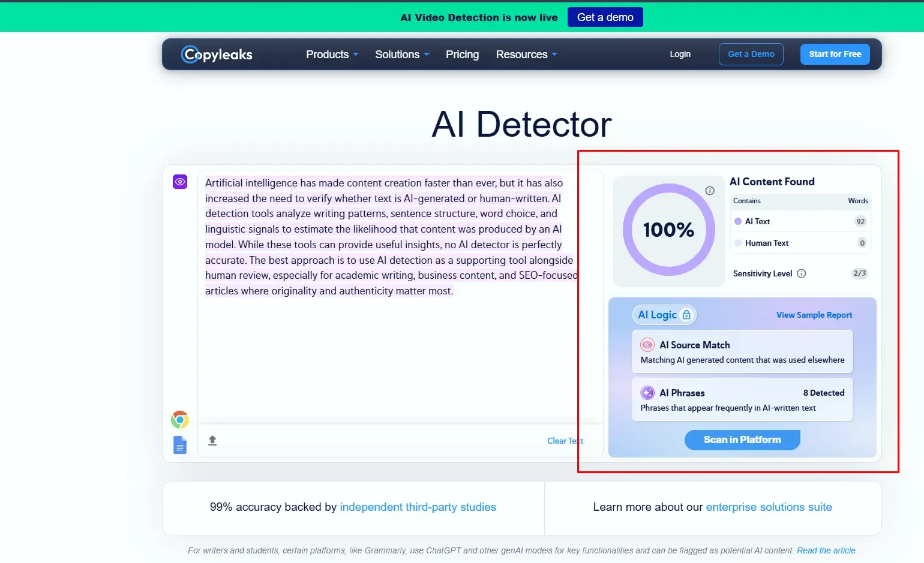The image size is (924, 563).
Task: Click the Human Text color dot
Action: click(738, 243)
